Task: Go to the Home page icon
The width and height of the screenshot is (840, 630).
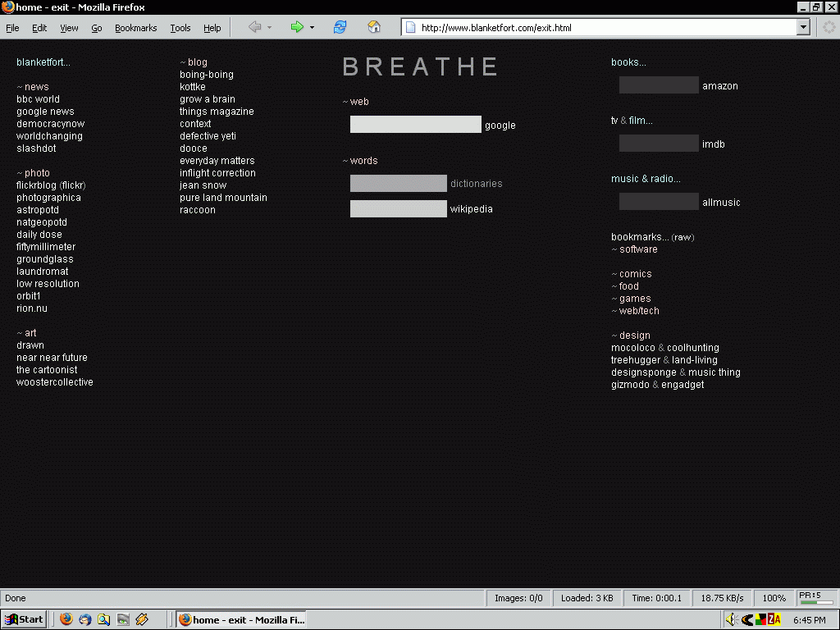Action: [x=374, y=27]
